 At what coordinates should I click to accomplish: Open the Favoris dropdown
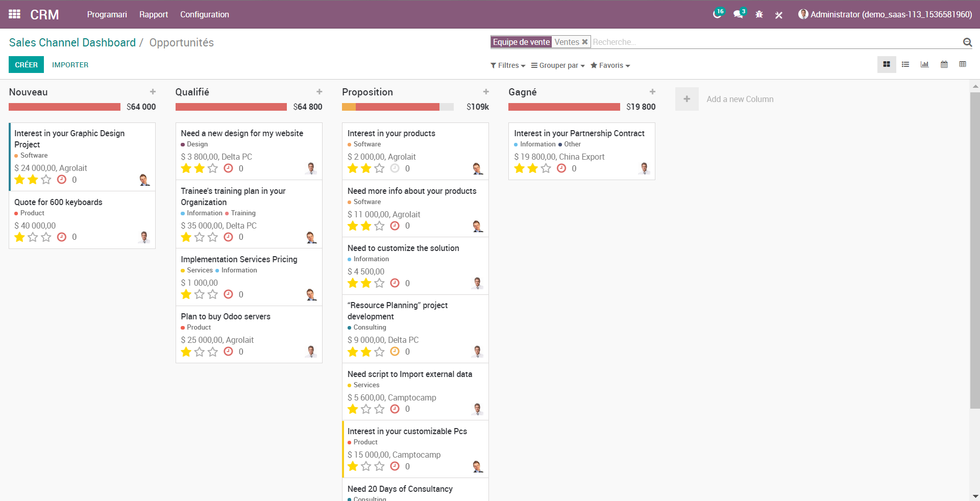(610, 65)
